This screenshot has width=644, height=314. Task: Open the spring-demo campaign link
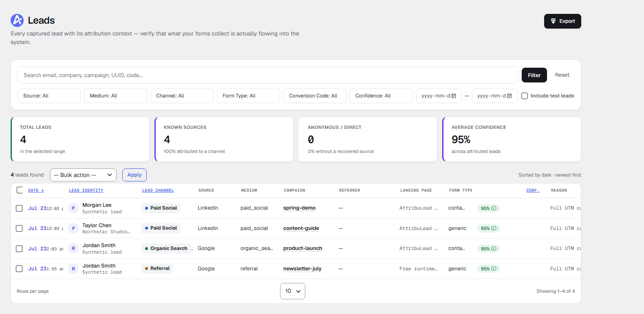coord(300,208)
